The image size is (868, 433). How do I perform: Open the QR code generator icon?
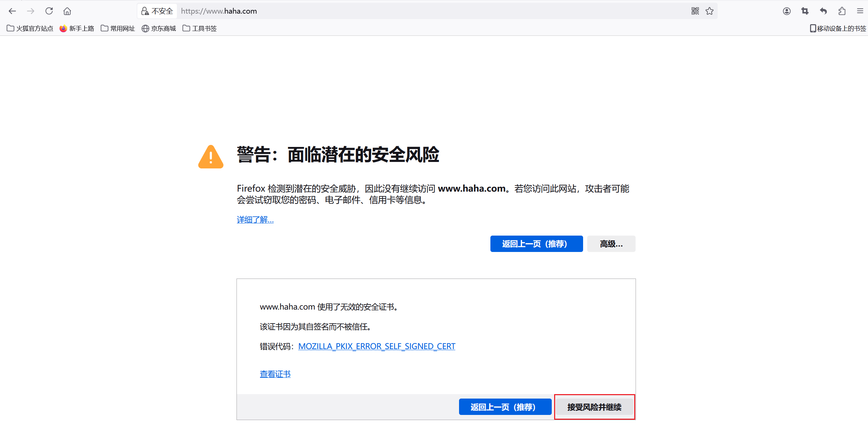point(695,11)
